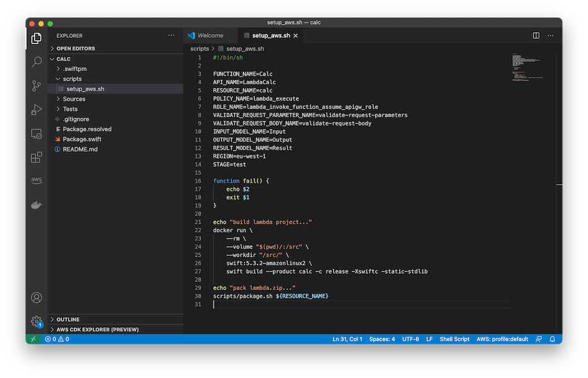588x378 pixels.
Task: Open the notifications bell
Action: tap(552, 339)
